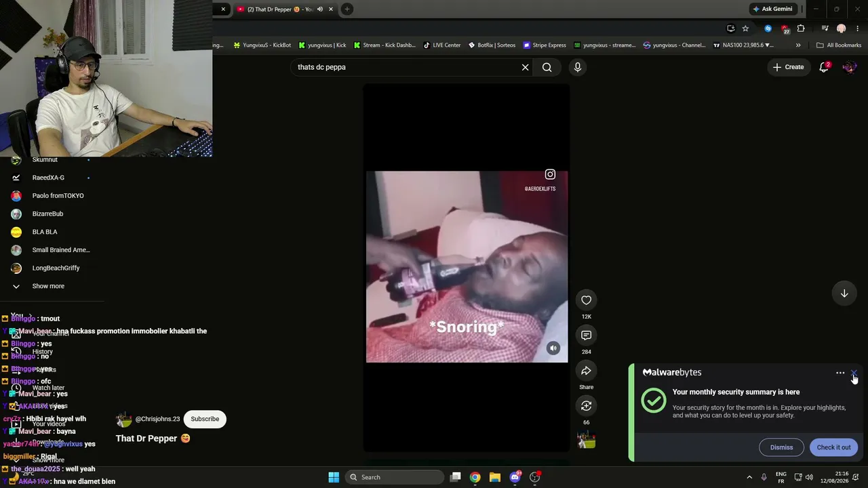This screenshot has width=868, height=488.
Task: Open Google Chrome from the taskbar
Action: pyautogui.click(x=475, y=477)
